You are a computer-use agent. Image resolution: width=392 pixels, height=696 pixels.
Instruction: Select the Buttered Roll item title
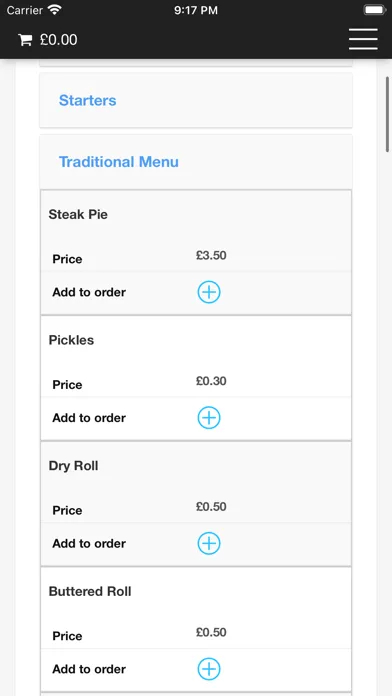[90, 591]
